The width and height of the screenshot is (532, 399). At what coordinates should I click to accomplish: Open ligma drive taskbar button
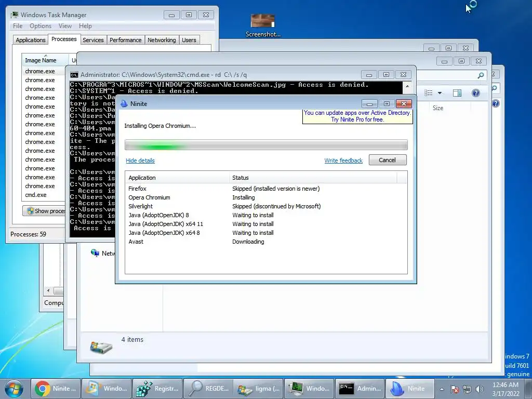tap(259, 389)
